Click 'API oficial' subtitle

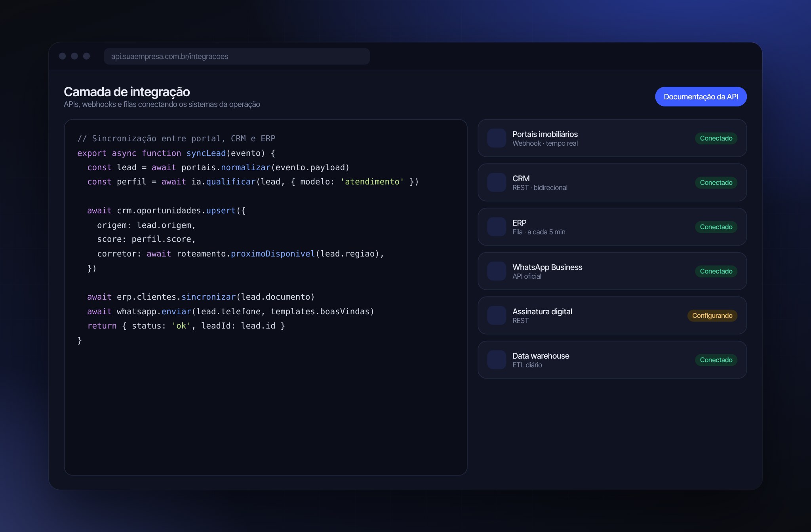pos(527,276)
